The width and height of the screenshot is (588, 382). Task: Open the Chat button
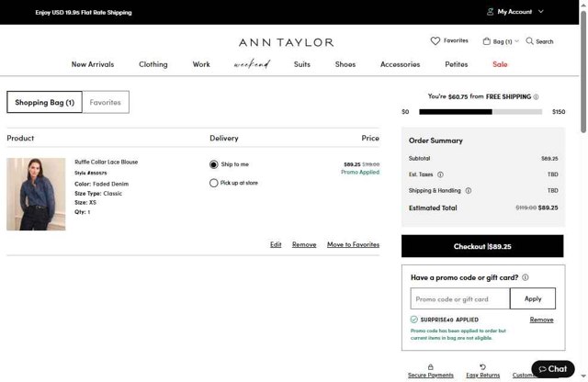tap(553, 369)
